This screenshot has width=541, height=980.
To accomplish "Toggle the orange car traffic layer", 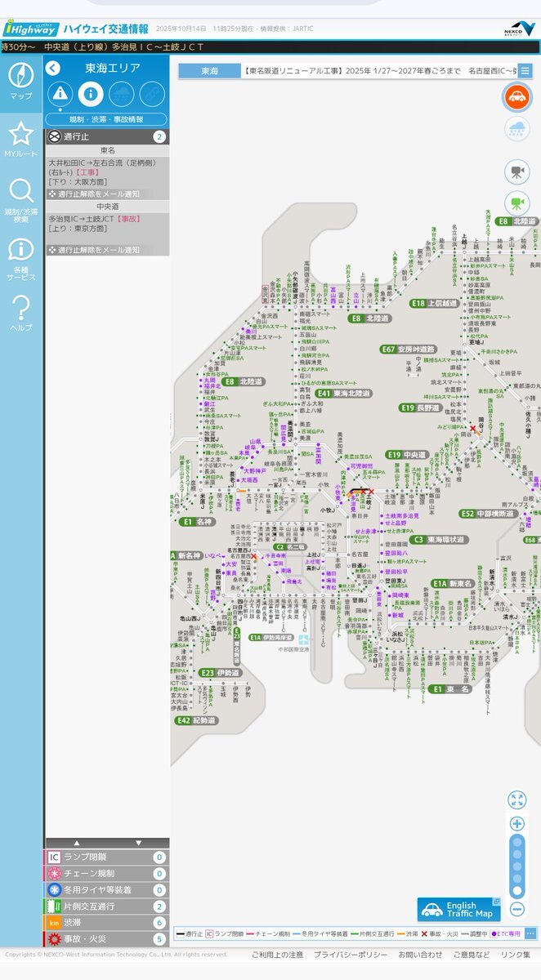I will click(x=516, y=97).
